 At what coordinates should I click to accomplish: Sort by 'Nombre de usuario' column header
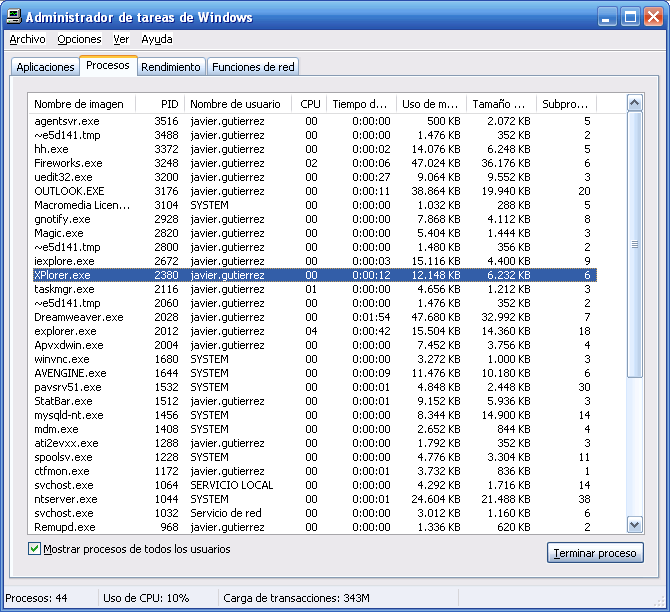pyautogui.click(x=235, y=104)
